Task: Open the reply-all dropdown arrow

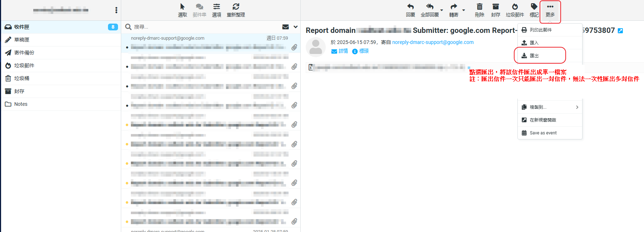Action: point(442,10)
